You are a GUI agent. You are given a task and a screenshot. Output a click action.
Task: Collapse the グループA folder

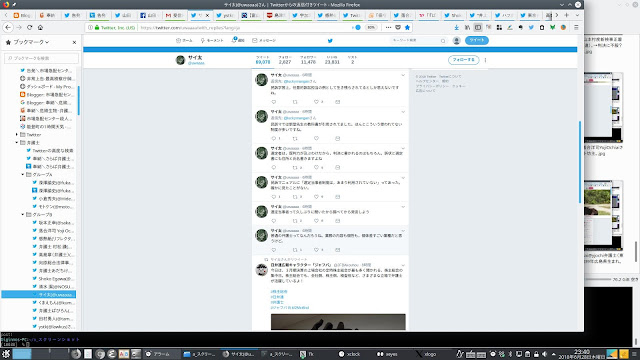[23, 174]
